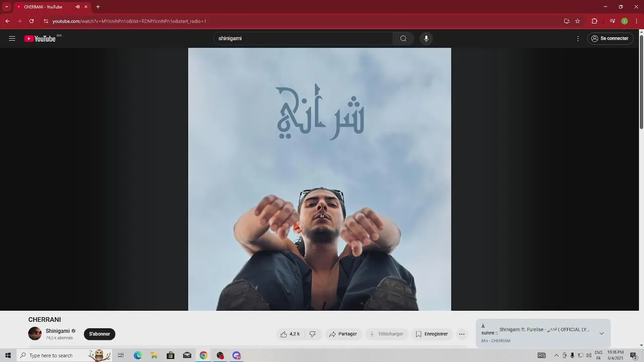
Task: View site information icon in address bar
Action: click(46, 21)
